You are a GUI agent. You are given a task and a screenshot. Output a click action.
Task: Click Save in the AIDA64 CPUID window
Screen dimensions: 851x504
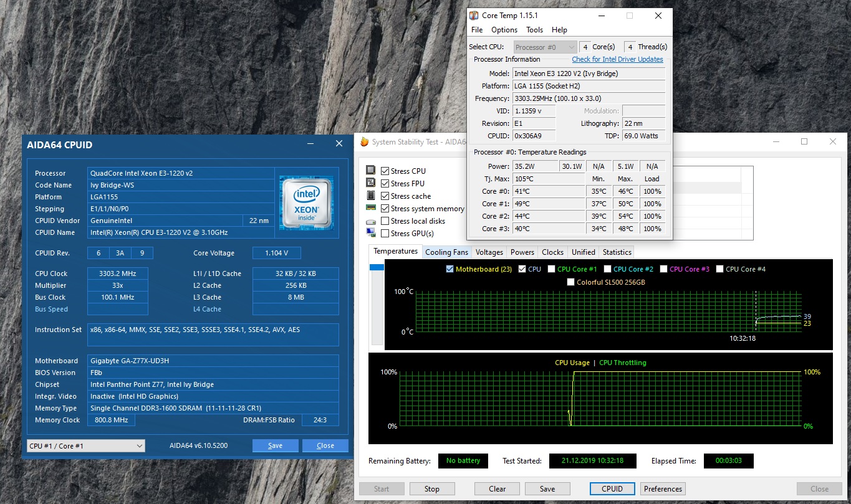[x=275, y=446]
